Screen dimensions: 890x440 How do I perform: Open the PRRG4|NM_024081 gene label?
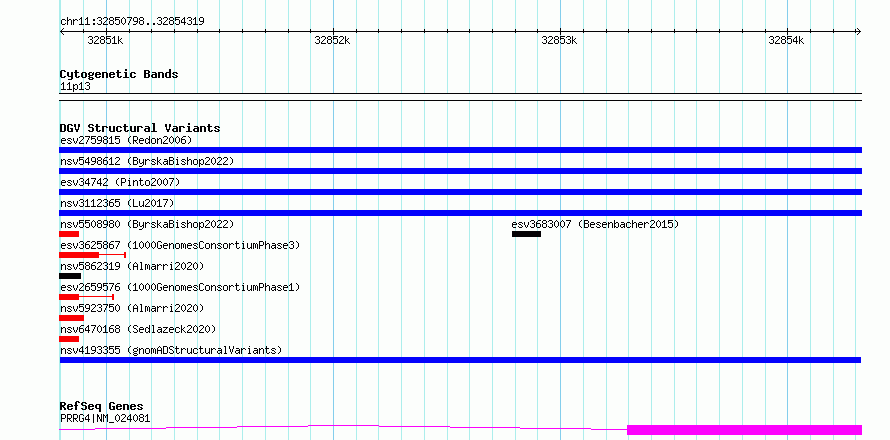105,418
